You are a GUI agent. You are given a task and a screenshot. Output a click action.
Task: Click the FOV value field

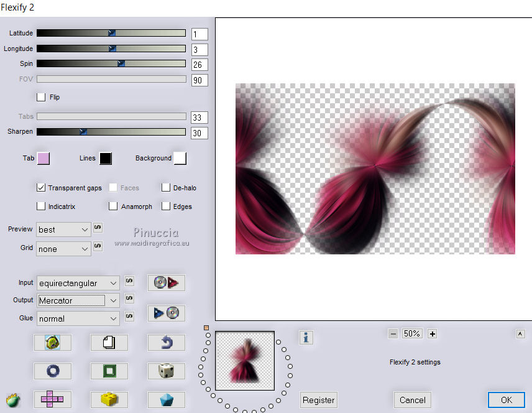tap(199, 80)
